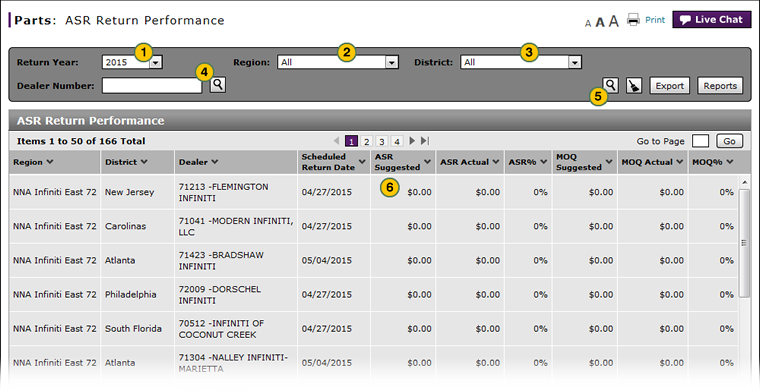Open the Reports button
The height and width of the screenshot is (392, 760).
(x=720, y=86)
